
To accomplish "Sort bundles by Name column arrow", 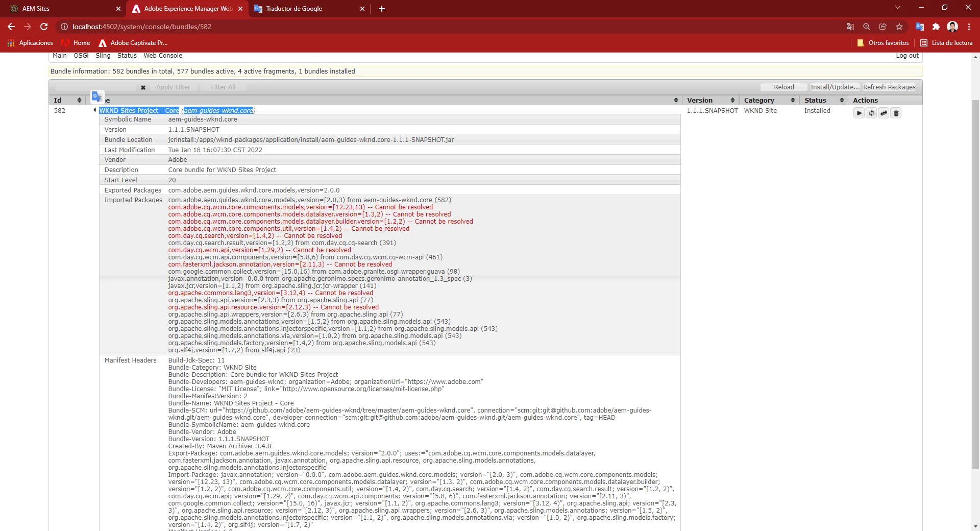I will click(676, 101).
